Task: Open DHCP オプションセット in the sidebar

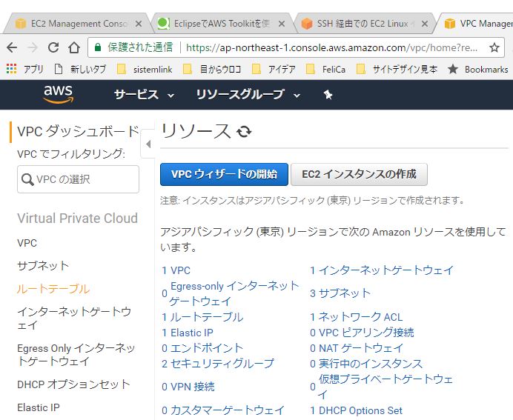Action: (x=73, y=384)
